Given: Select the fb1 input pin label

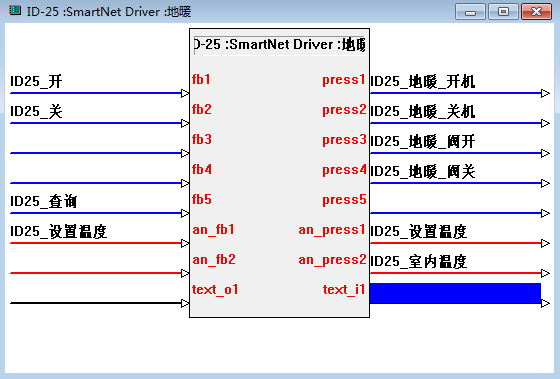Looking at the screenshot, I should (x=201, y=79).
